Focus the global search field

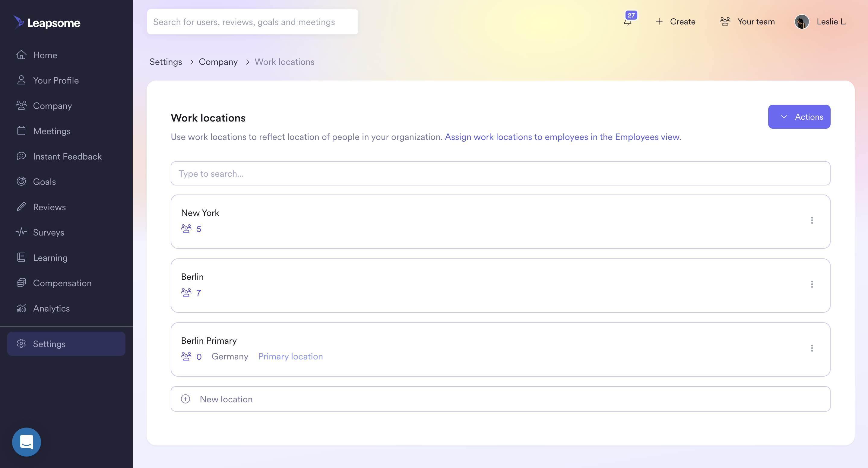click(x=252, y=22)
